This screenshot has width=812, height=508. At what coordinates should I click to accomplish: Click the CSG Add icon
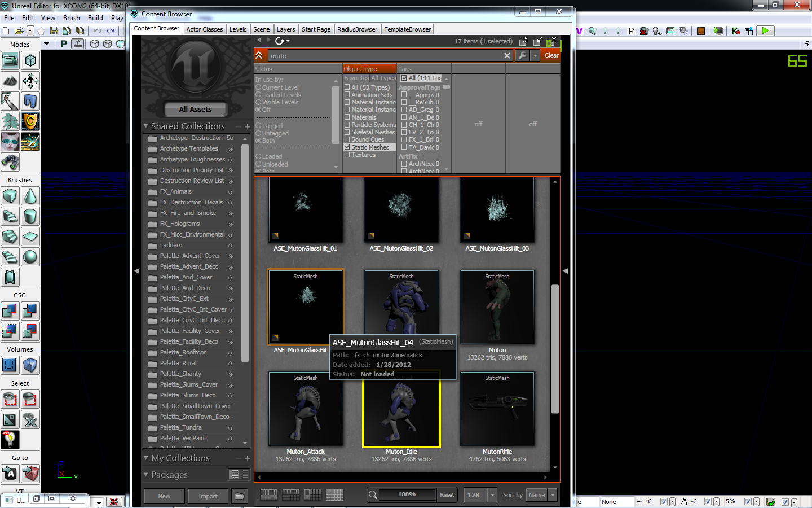[x=10, y=311]
